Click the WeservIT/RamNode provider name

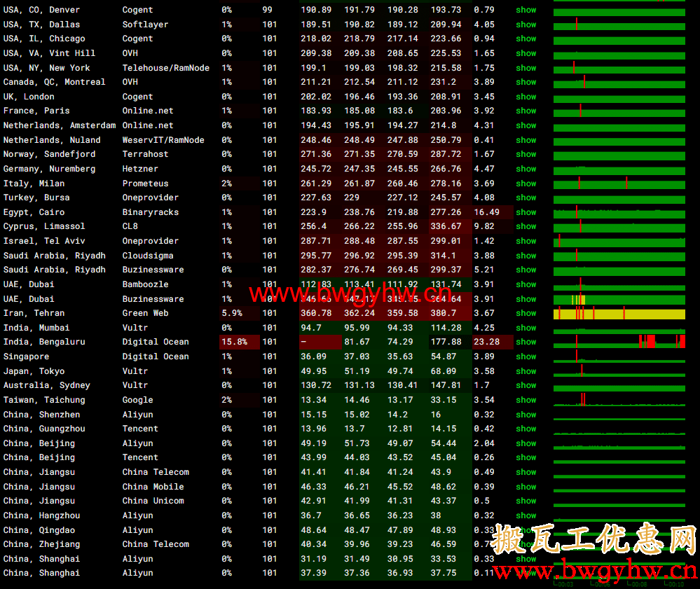coord(163,140)
